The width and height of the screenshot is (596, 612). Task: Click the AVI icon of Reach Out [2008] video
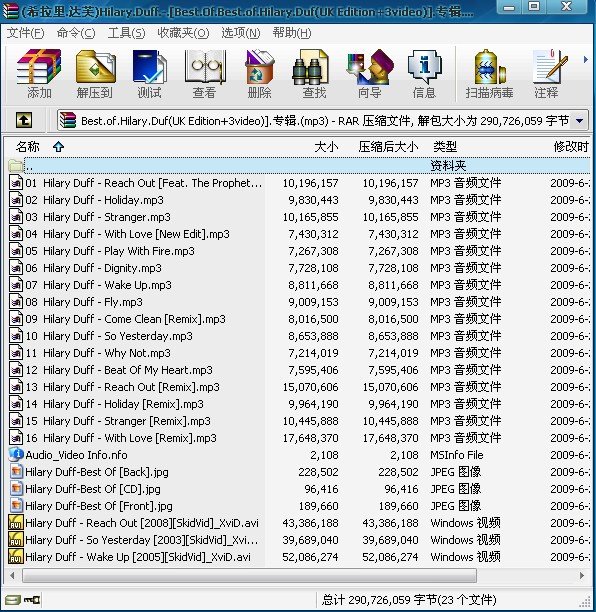click(16, 523)
